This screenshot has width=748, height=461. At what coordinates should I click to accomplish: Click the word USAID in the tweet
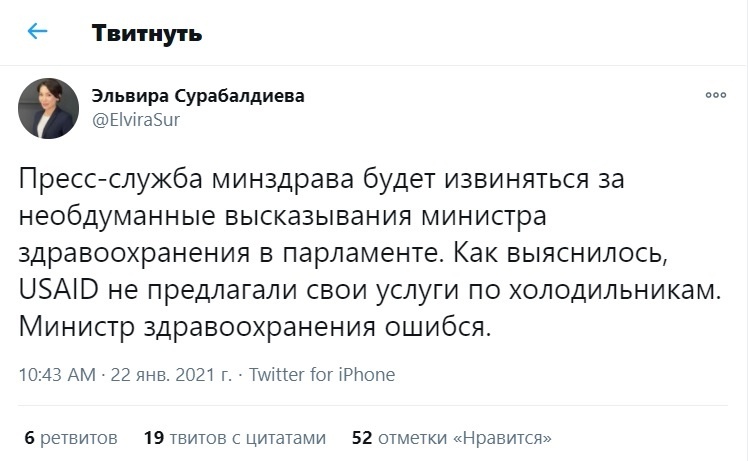click(x=59, y=289)
